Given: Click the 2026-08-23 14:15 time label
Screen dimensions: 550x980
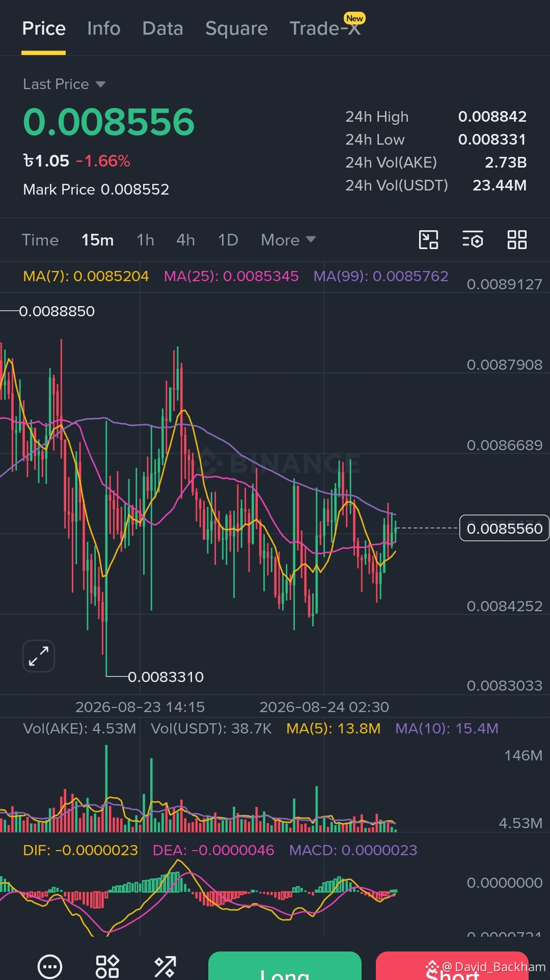Looking at the screenshot, I should pyautogui.click(x=140, y=707).
